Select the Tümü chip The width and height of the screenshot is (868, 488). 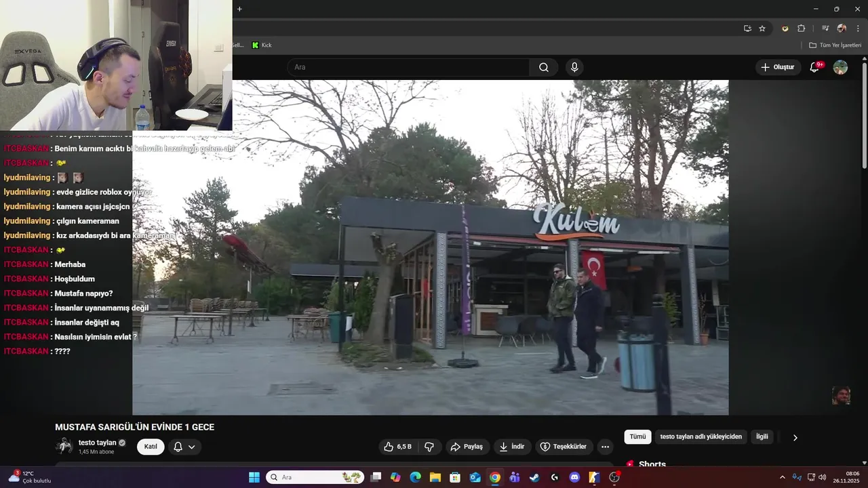point(637,437)
